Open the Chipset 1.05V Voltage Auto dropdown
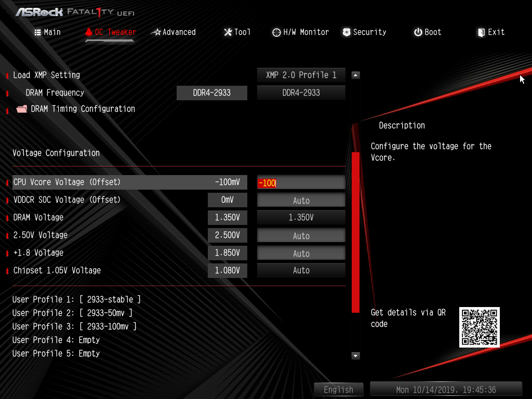This screenshot has width=532, height=399. tap(301, 271)
